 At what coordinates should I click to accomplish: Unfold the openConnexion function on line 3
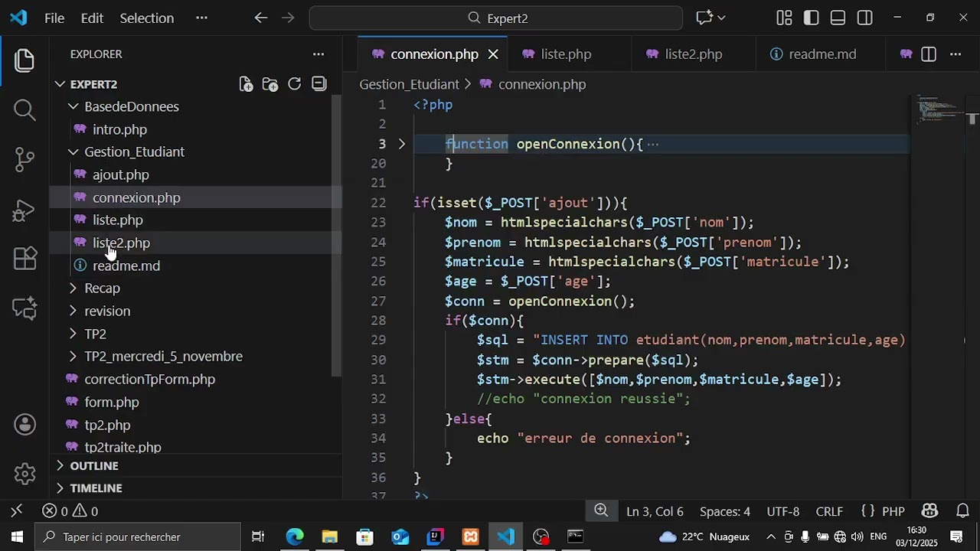click(x=402, y=144)
